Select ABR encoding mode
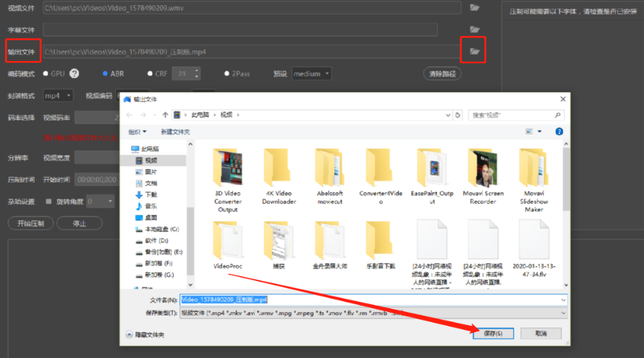644x358 pixels. pyautogui.click(x=105, y=73)
